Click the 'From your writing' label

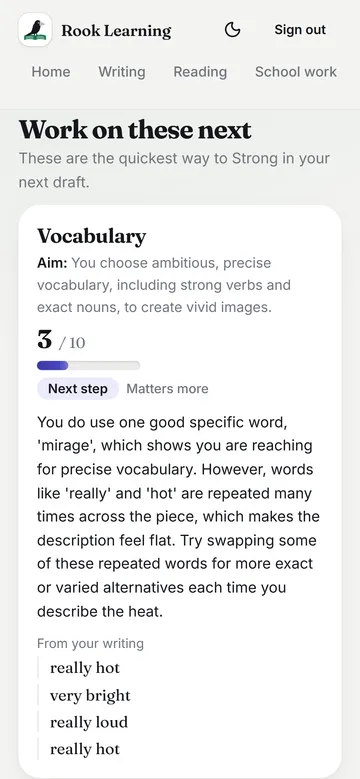click(90, 644)
